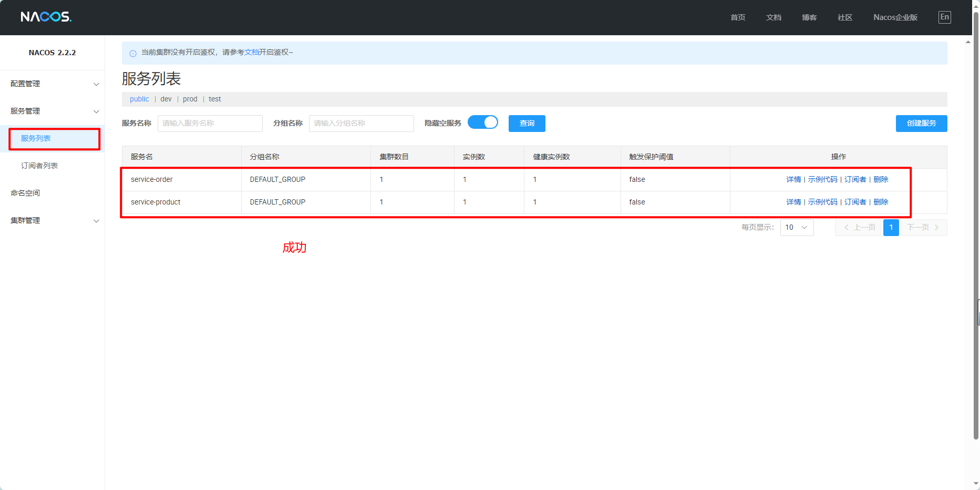Collapse the 服务管理 menu
980x490 pixels.
coord(53,111)
